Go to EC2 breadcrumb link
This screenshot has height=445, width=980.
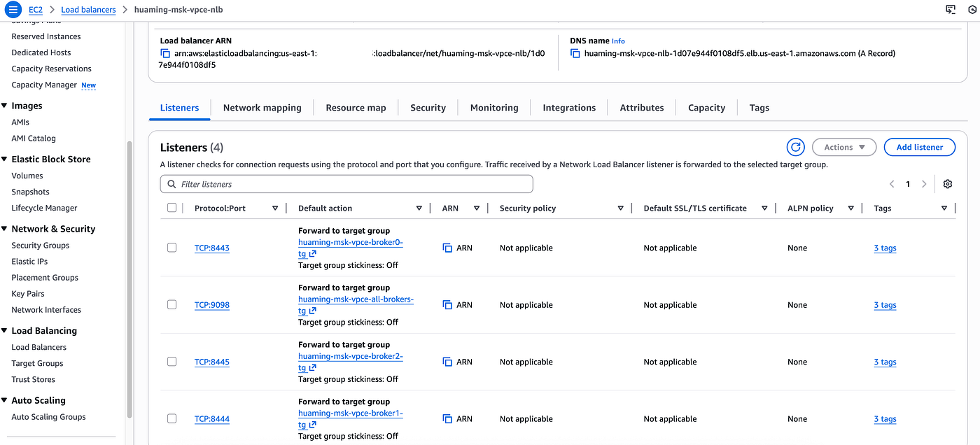click(36, 10)
